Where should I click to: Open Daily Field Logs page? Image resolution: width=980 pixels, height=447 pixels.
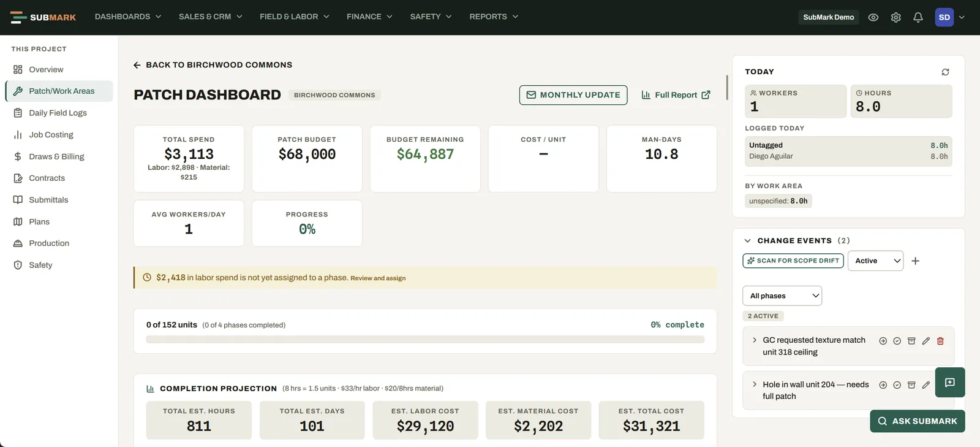(59, 113)
